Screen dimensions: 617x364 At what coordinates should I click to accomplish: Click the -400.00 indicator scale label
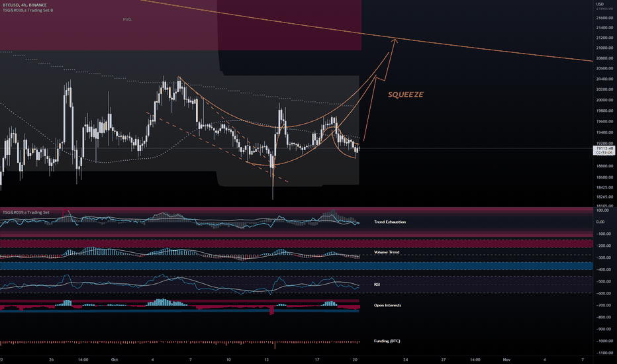tap(604, 270)
